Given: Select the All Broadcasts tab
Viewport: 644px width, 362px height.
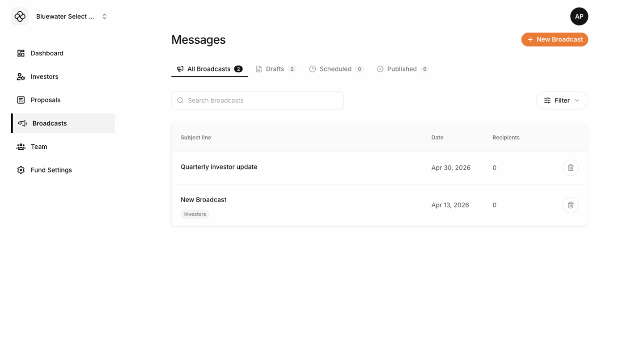Looking at the screenshot, I should [x=209, y=69].
